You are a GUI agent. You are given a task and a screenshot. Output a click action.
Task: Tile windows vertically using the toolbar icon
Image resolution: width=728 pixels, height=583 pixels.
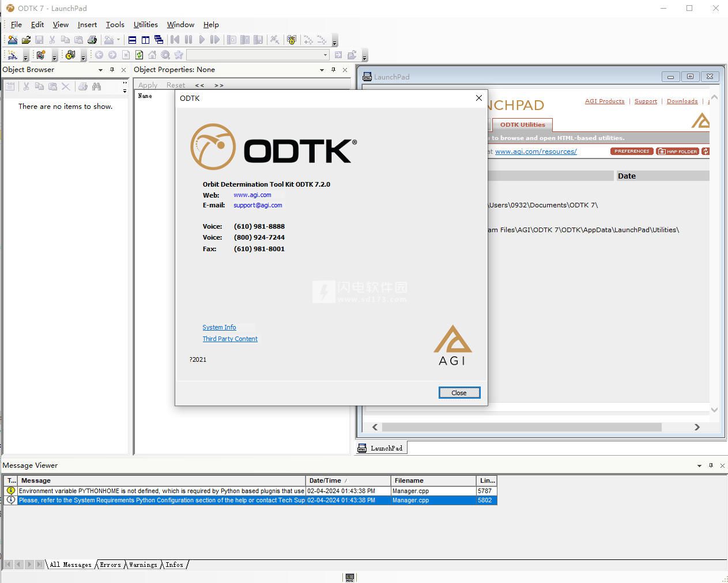145,40
